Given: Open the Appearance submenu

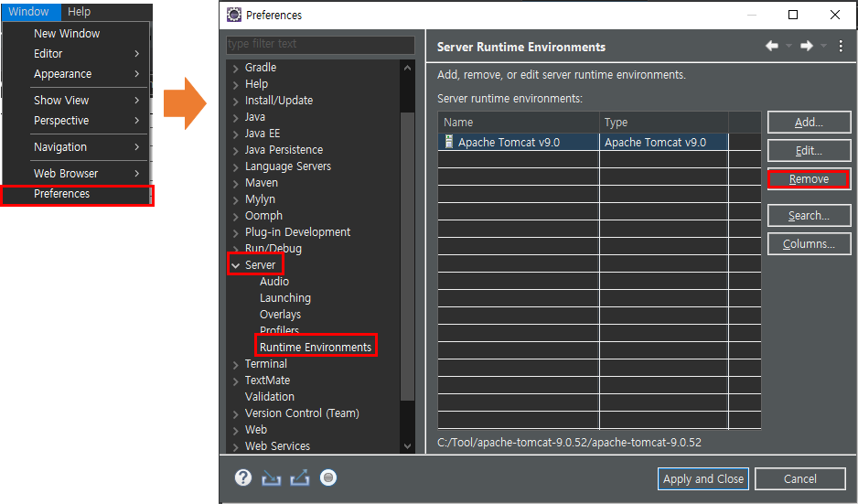Looking at the screenshot, I should pos(76,74).
